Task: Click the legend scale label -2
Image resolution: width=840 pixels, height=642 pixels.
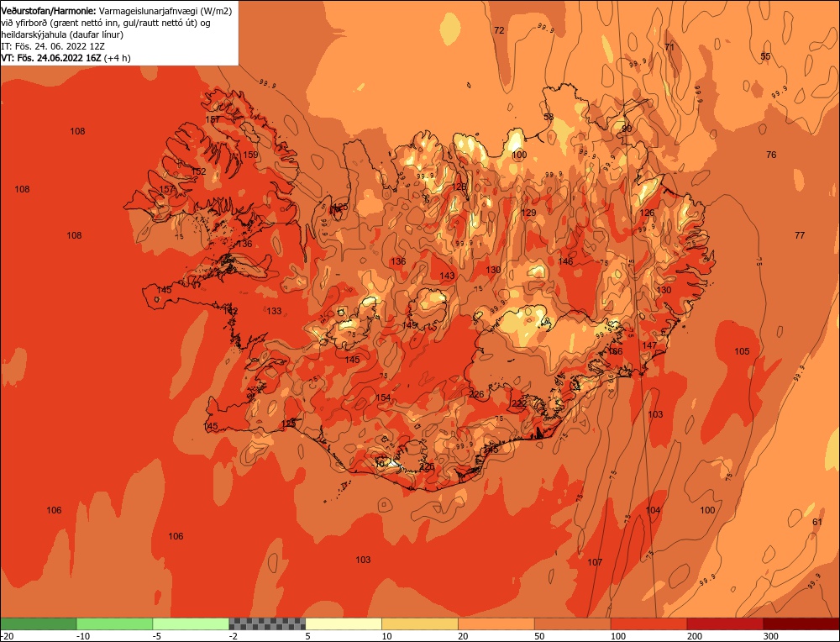Action: [x=234, y=636]
